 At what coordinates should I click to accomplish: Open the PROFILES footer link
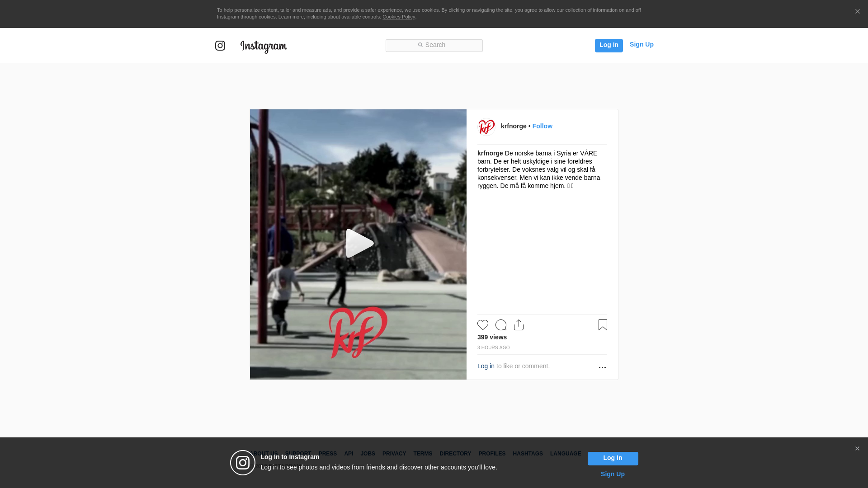click(492, 454)
